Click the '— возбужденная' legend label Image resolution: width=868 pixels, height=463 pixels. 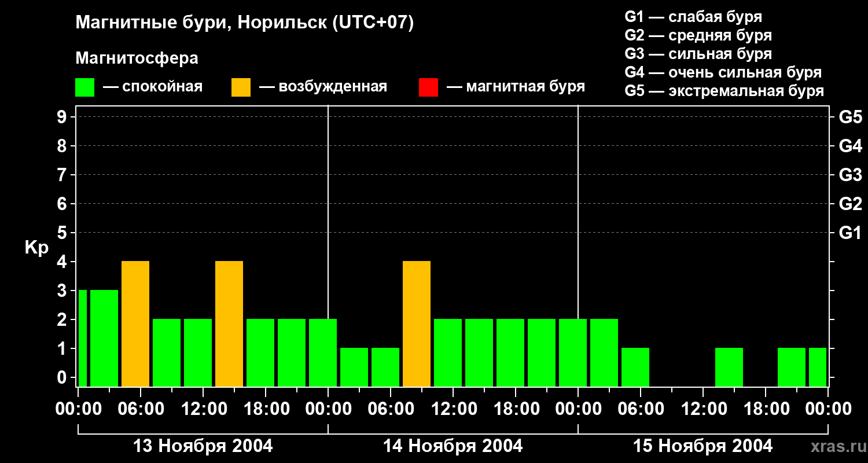[x=323, y=87]
